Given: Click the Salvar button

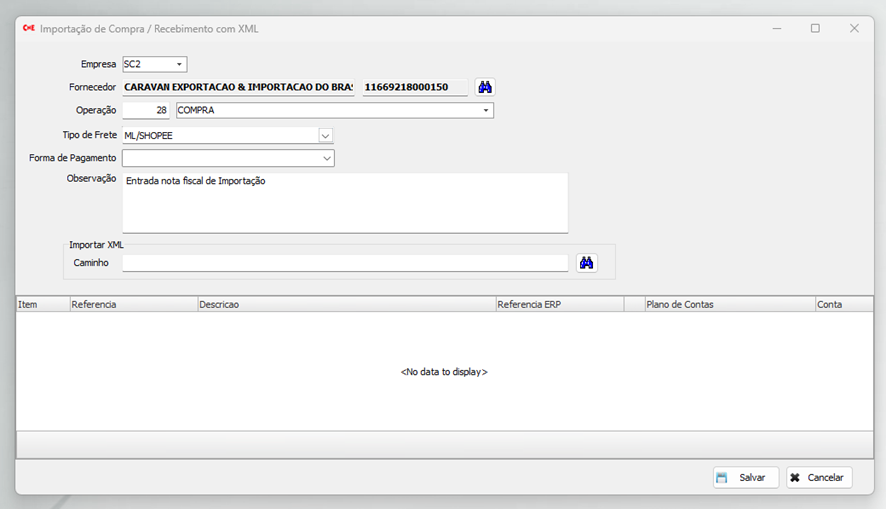Looking at the screenshot, I should pyautogui.click(x=746, y=478).
